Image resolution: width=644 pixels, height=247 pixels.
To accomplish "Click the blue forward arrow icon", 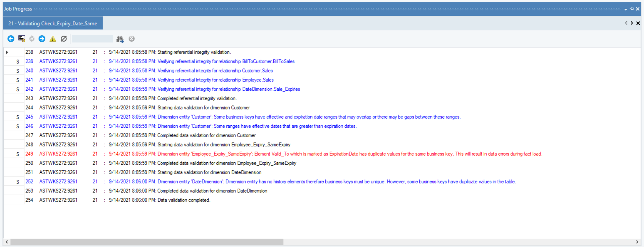I will (42, 39).
